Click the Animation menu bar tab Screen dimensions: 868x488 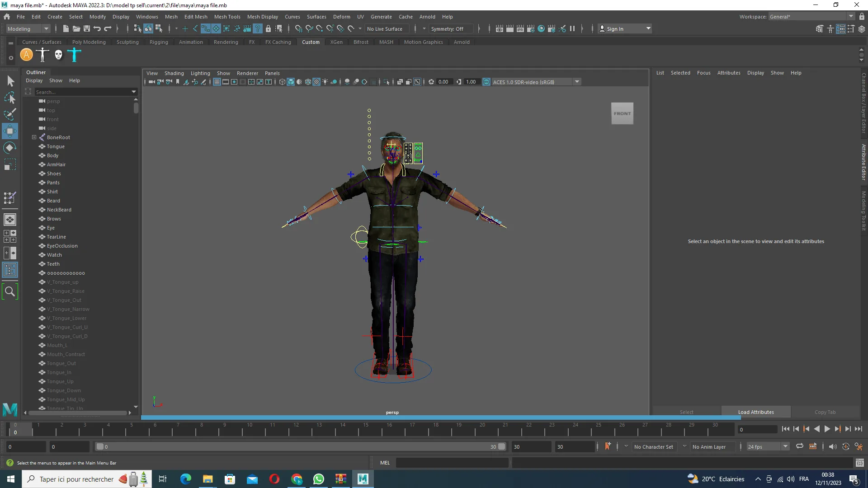pyautogui.click(x=191, y=42)
